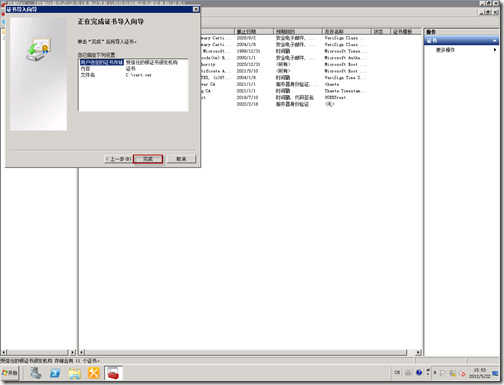Viewport: 504px width, 385px height.
Task: Click the blue help icon in system tray
Action: pyautogui.click(x=419, y=373)
